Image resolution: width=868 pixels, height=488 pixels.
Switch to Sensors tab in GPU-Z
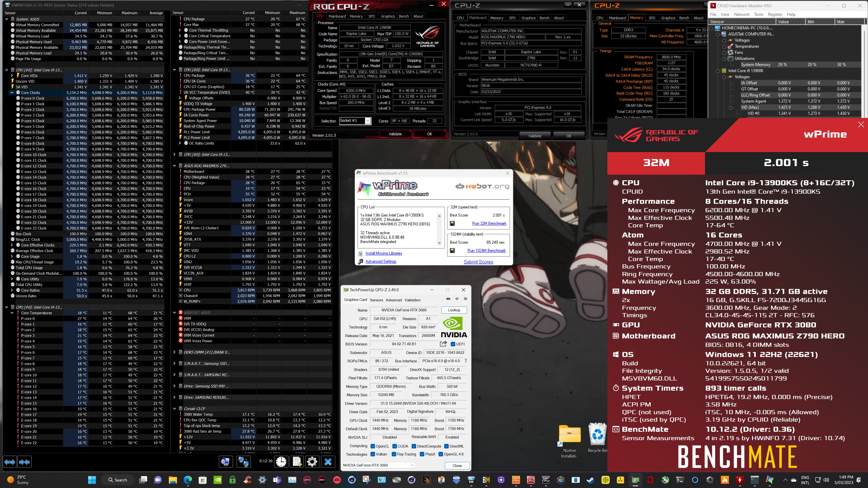pos(376,300)
